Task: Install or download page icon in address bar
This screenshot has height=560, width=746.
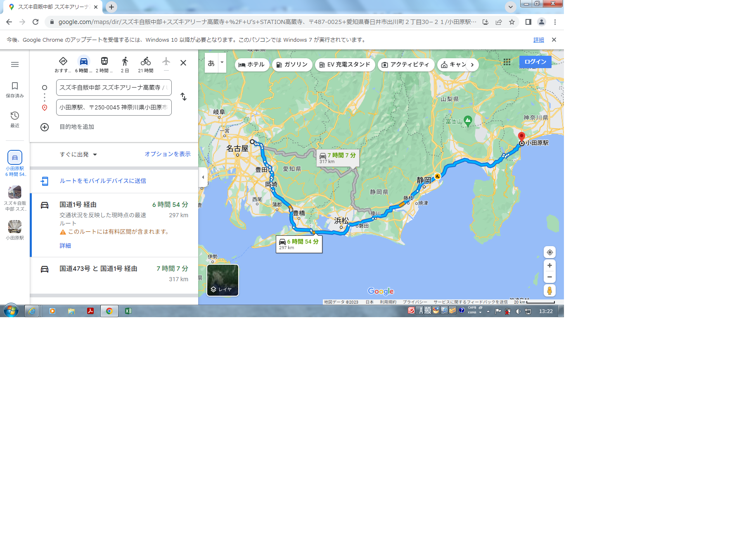Action: point(485,22)
